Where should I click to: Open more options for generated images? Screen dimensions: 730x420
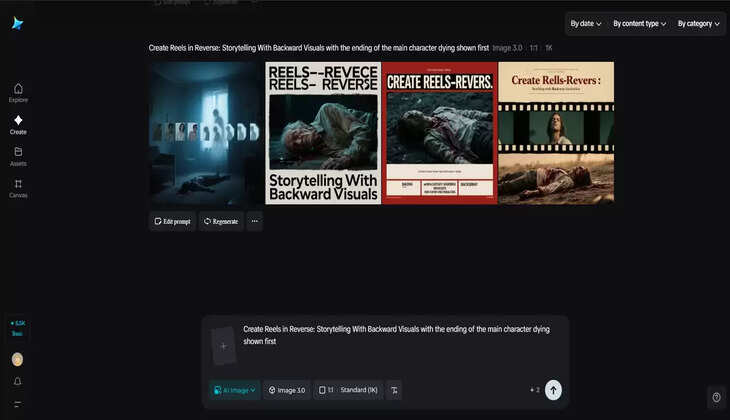[x=254, y=221]
